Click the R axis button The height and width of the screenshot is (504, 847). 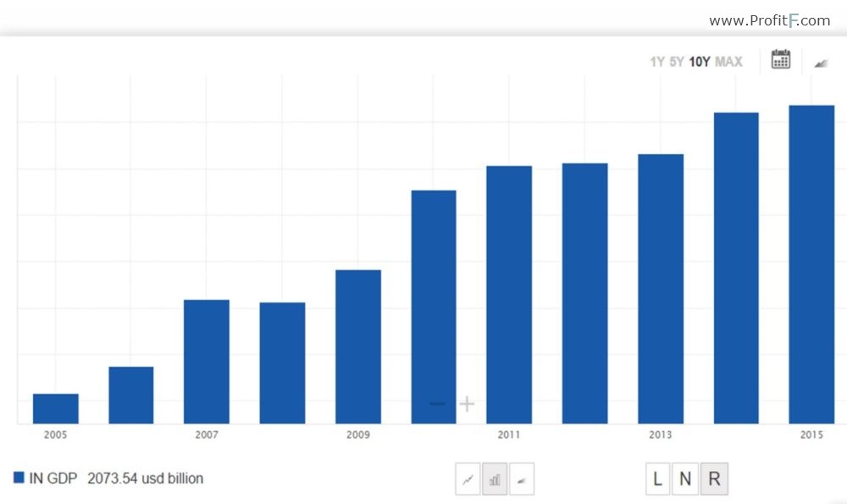pos(714,479)
